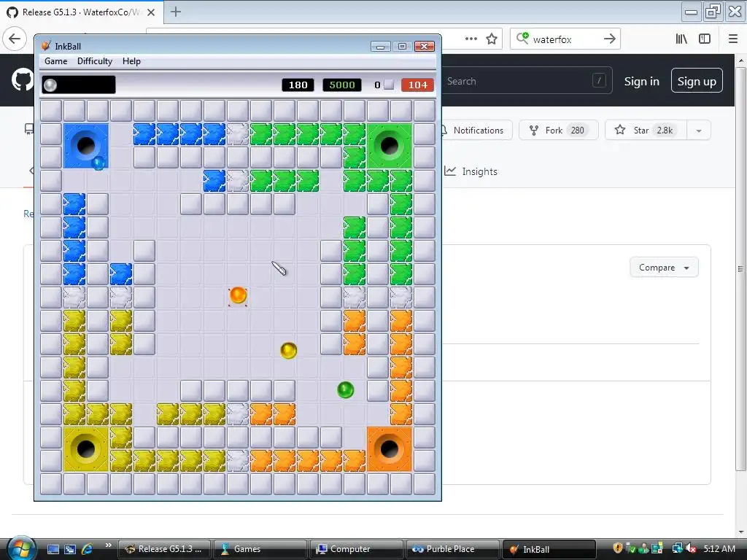The width and height of the screenshot is (747, 560).
Task: Click the yellow hole tile
Action: pyautogui.click(x=86, y=448)
